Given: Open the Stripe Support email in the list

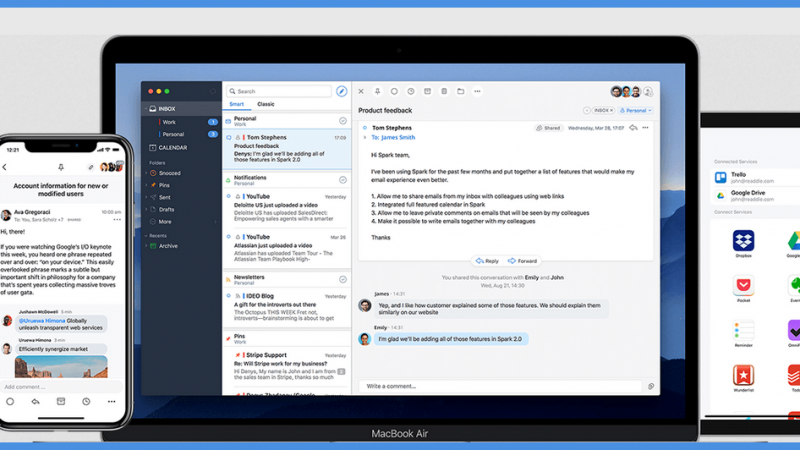Looking at the screenshot, I should [x=287, y=367].
